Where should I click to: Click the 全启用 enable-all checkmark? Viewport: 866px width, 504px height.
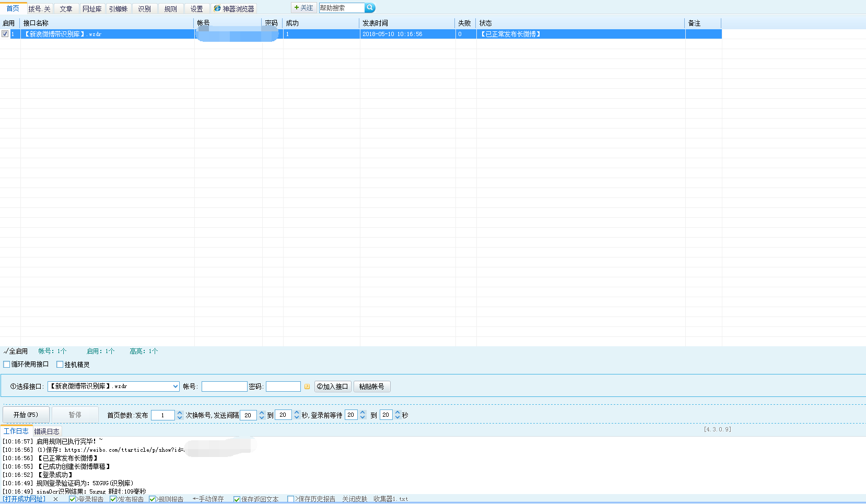(16, 351)
